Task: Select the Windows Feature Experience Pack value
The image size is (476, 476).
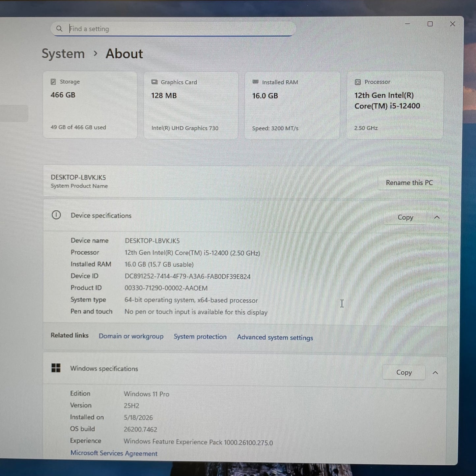Action: [198, 442]
